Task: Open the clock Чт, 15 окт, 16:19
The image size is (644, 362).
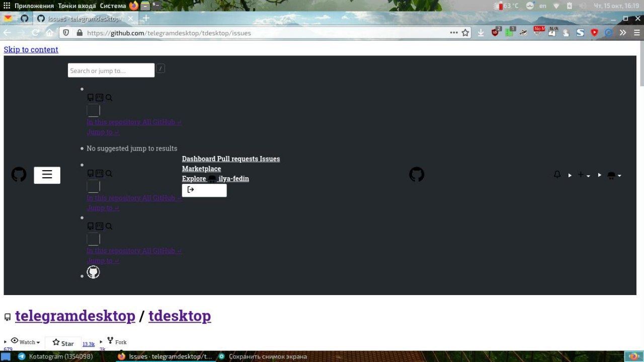Action: tap(616, 6)
